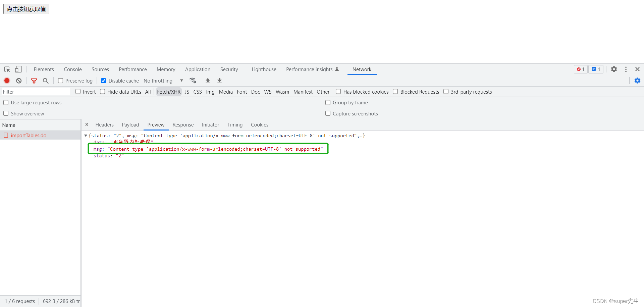Disable the Disable cache checkbox

(103, 81)
